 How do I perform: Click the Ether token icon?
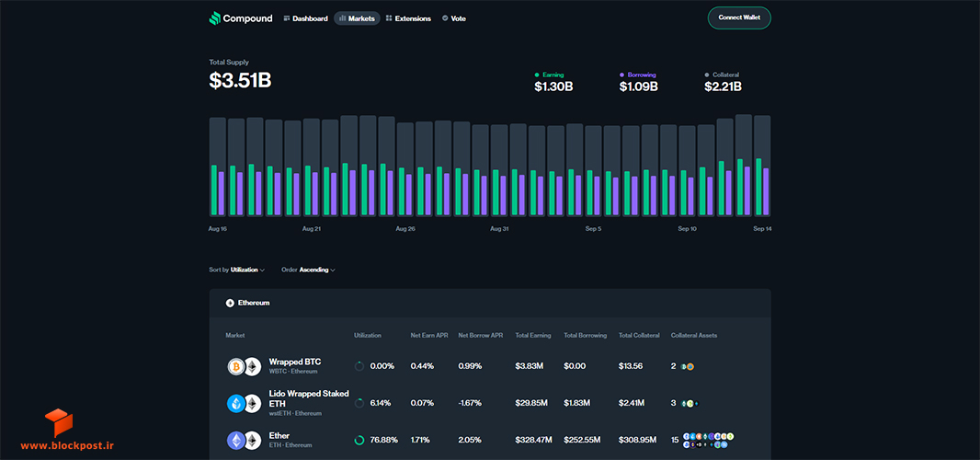[x=235, y=441]
